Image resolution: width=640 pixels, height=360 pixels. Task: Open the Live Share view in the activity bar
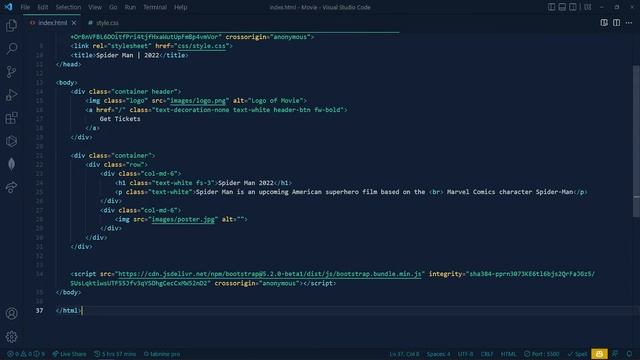[x=11, y=187]
